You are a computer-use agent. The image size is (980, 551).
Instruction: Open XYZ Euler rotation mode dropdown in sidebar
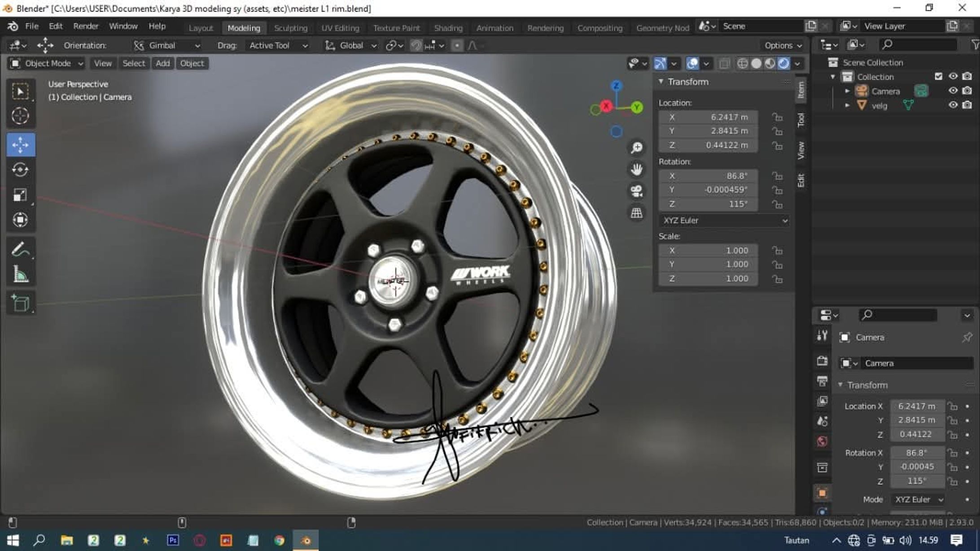pos(724,220)
